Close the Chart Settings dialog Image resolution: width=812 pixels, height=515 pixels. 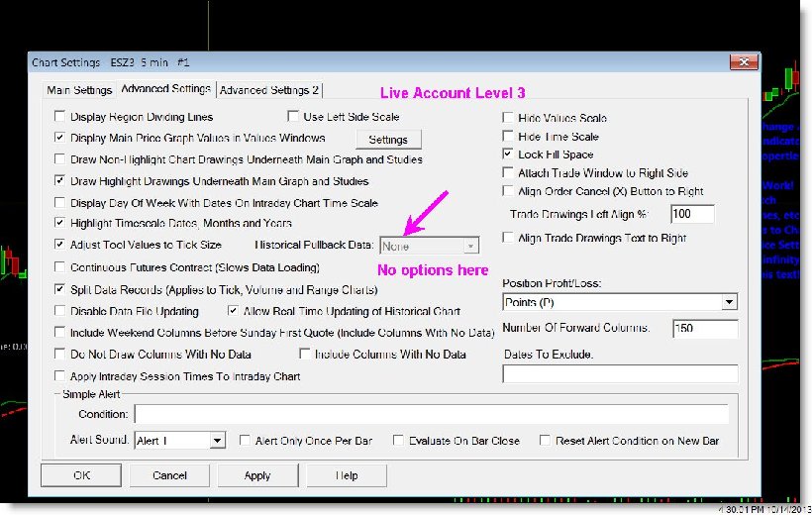point(744,62)
